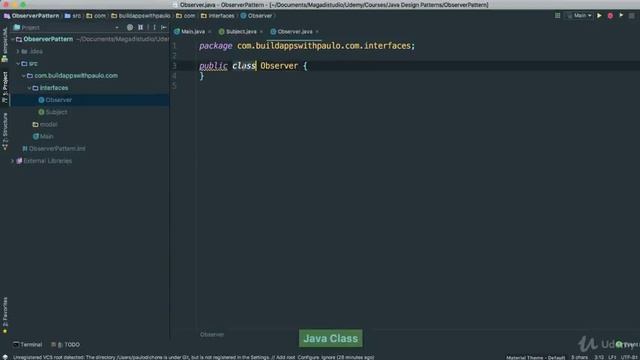Click the ObserverPattern root folder icon
640x360 pixels.
point(19,39)
